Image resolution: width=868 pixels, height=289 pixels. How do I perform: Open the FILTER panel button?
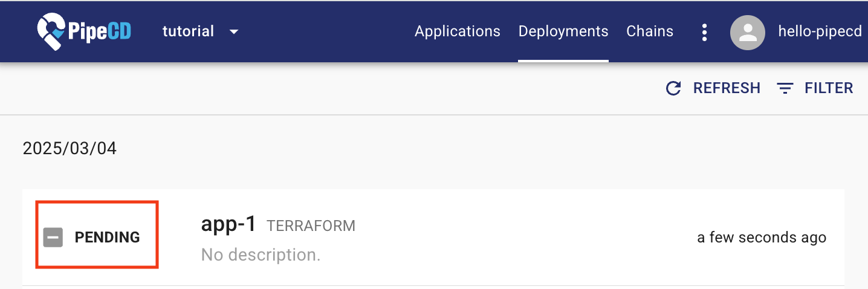click(x=828, y=88)
